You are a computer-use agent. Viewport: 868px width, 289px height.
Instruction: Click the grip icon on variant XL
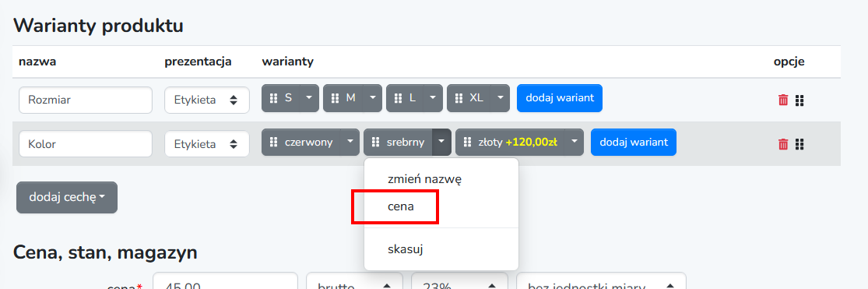click(x=458, y=98)
